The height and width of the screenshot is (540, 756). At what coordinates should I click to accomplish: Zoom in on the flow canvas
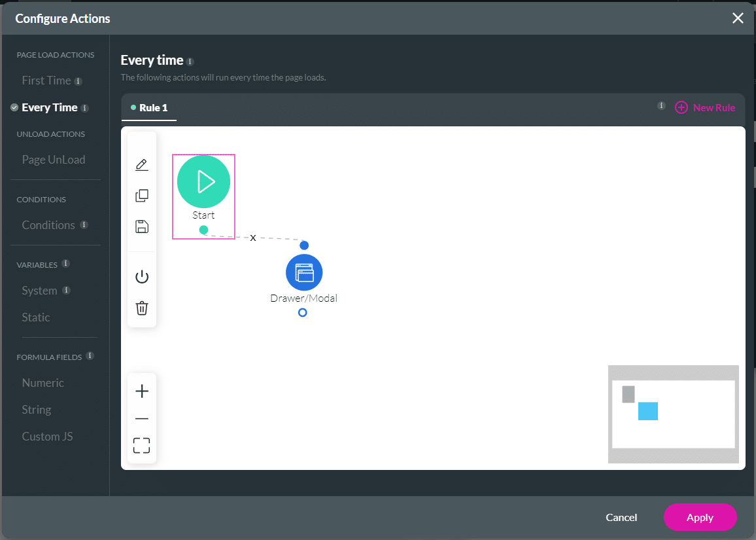pos(141,391)
